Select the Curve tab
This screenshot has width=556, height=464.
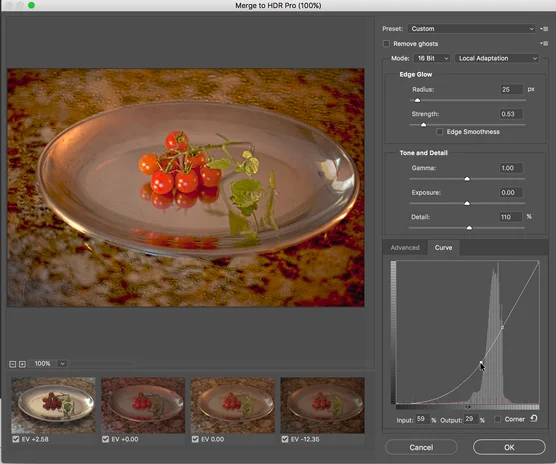pos(443,247)
